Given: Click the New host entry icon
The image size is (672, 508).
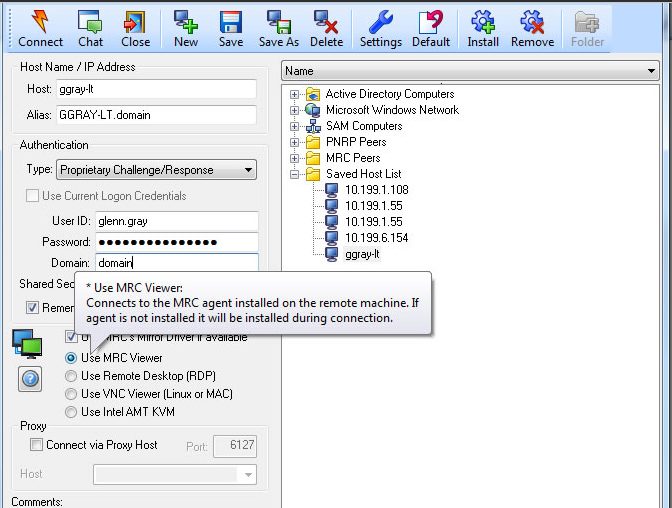Looking at the screenshot, I should [x=186, y=22].
